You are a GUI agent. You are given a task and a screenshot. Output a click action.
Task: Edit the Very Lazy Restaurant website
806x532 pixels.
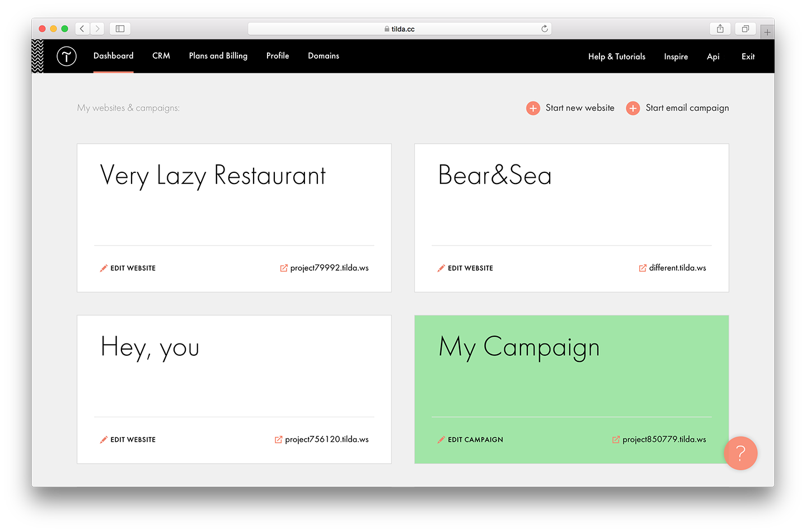133,269
